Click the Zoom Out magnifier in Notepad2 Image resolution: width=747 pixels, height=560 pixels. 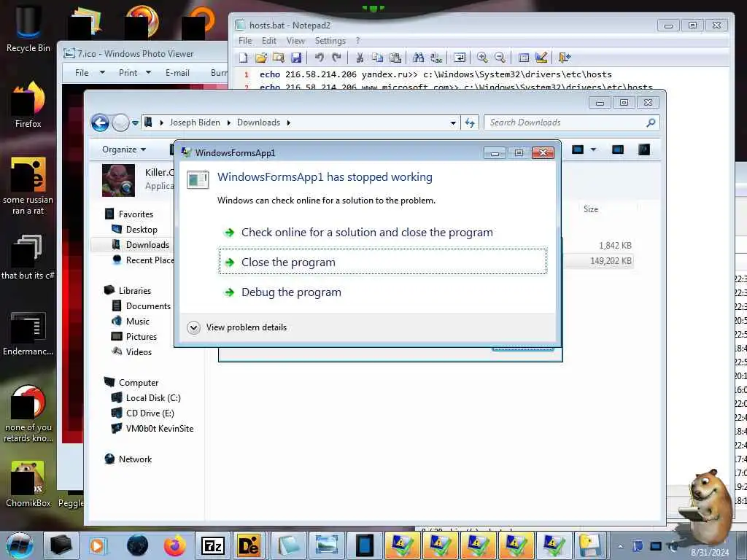coord(500,58)
